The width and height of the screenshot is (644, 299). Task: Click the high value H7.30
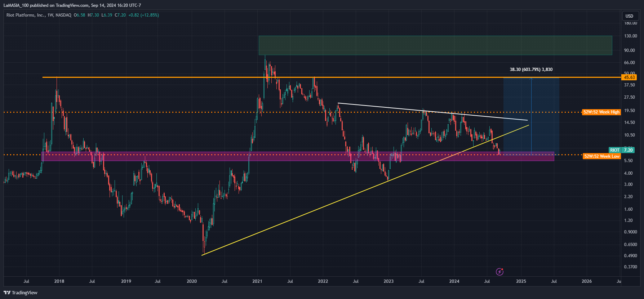click(x=93, y=15)
